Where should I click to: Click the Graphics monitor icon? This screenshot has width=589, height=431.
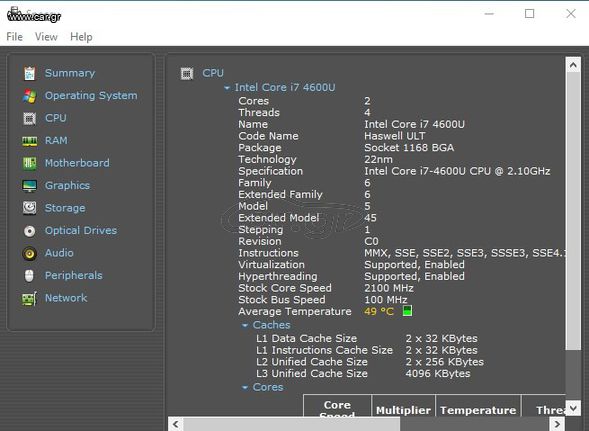click(x=29, y=186)
